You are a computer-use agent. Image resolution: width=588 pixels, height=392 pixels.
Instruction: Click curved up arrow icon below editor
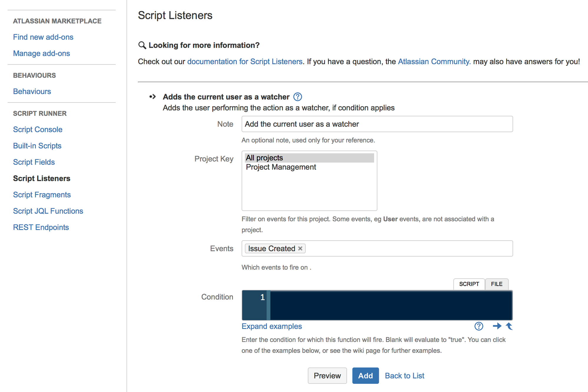point(509,326)
